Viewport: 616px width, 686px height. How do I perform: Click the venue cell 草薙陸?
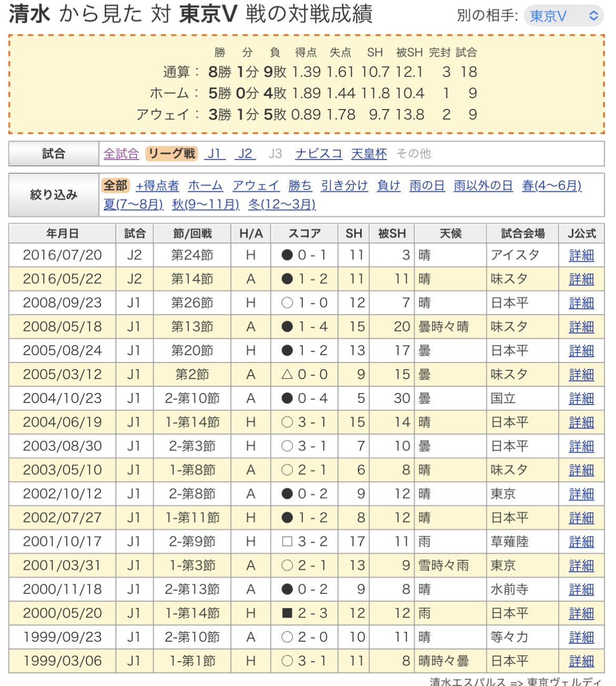523,542
